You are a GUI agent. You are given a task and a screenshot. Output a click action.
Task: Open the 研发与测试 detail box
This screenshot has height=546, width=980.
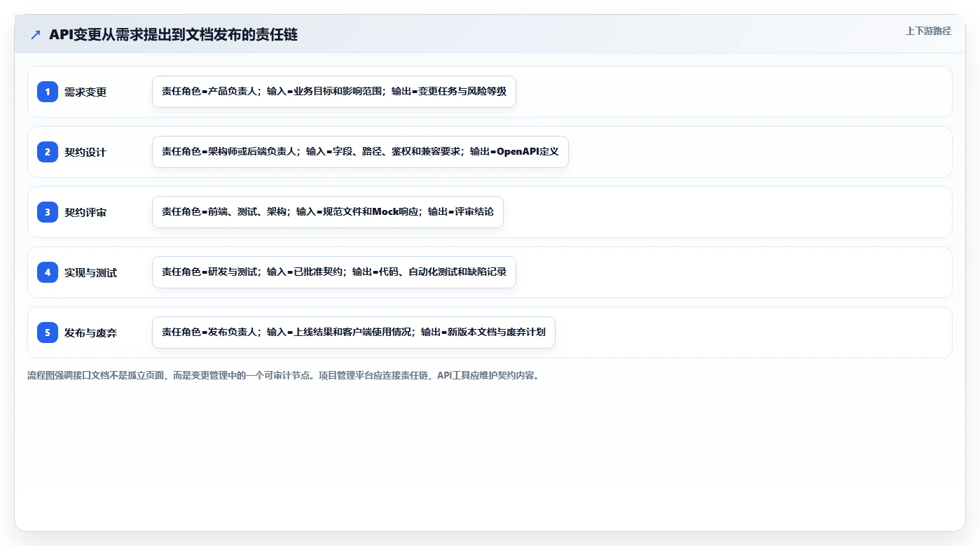click(x=334, y=272)
